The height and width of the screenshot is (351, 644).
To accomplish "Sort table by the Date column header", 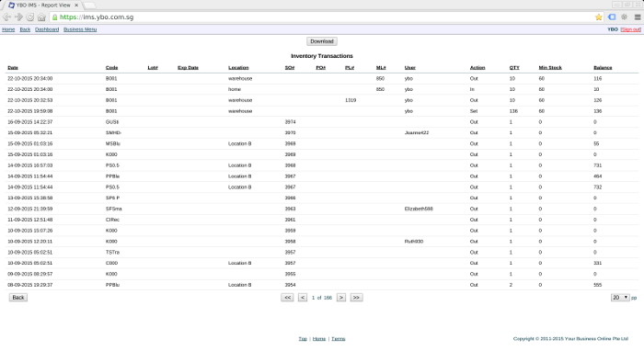I will 13,68.
